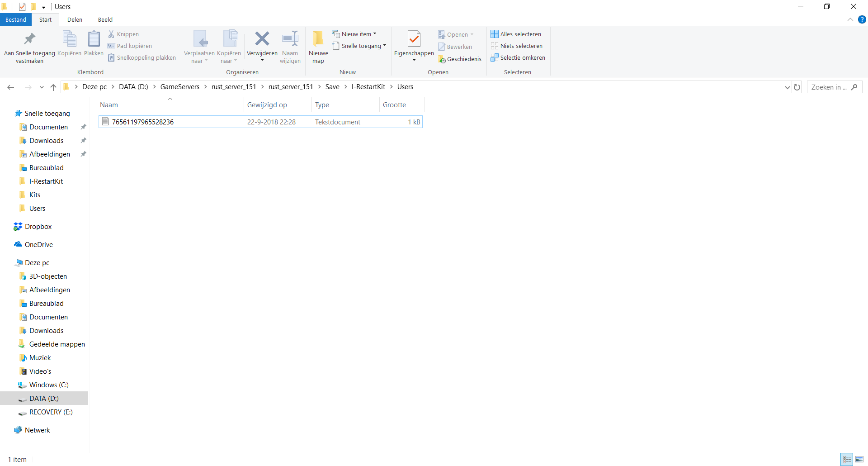
Task: Navigate to GameServers in breadcrumb path
Action: tap(179, 87)
